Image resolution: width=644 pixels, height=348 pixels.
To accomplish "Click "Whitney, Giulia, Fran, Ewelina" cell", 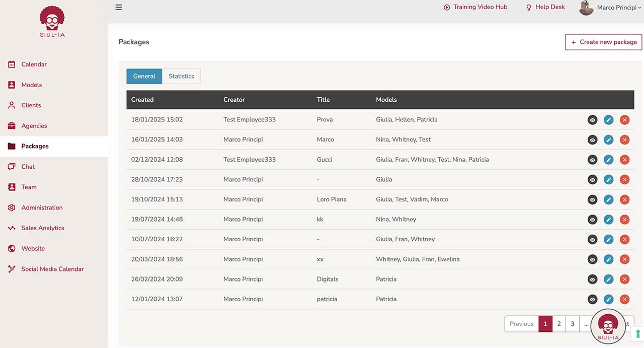I will 418,259.
